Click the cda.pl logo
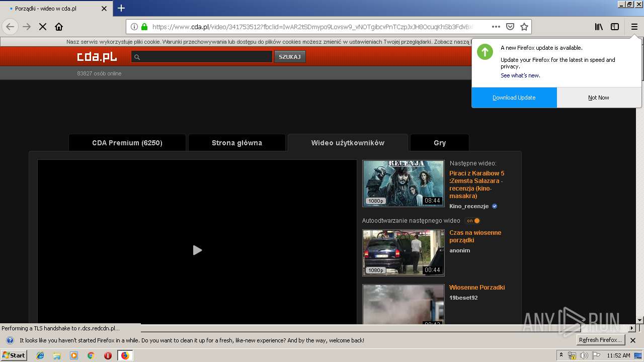The image size is (644, 362). (x=97, y=57)
